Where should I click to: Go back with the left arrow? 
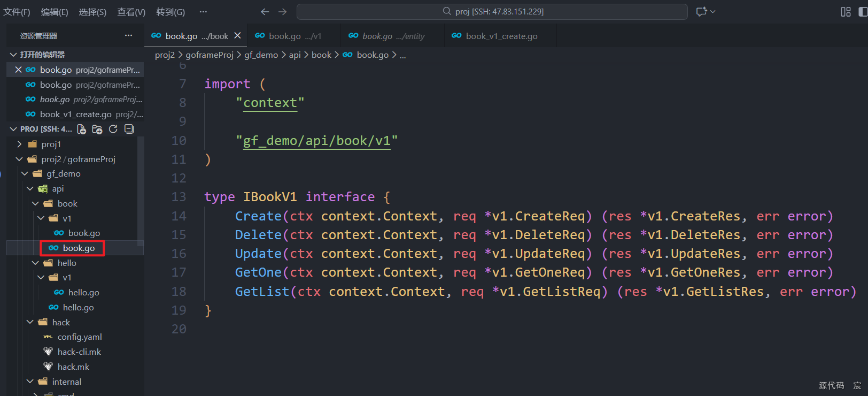265,12
